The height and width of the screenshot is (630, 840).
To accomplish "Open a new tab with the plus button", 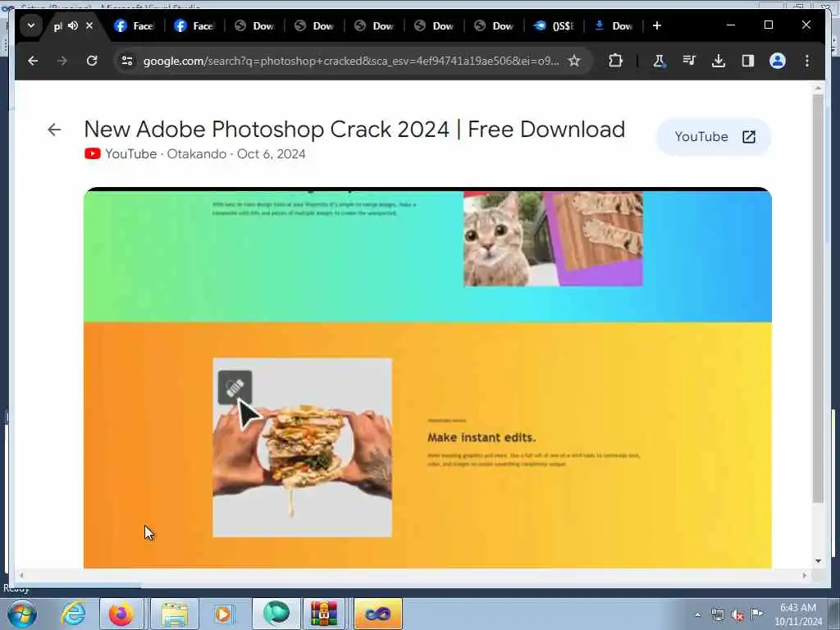I will point(657,25).
